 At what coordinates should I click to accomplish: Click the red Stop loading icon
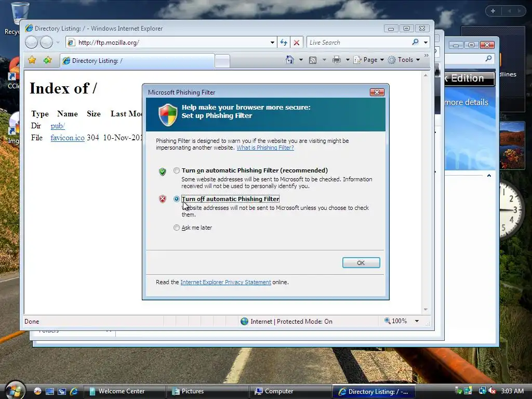[x=297, y=43]
